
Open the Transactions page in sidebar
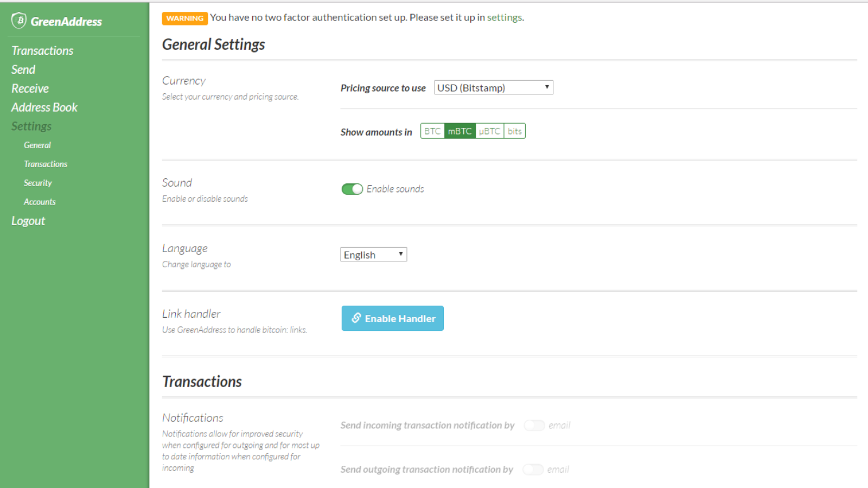pyautogui.click(x=42, y=50)
